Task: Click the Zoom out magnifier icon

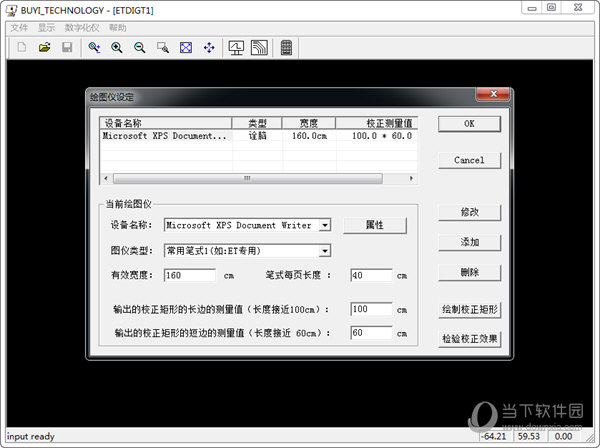Action: [140, 47]
